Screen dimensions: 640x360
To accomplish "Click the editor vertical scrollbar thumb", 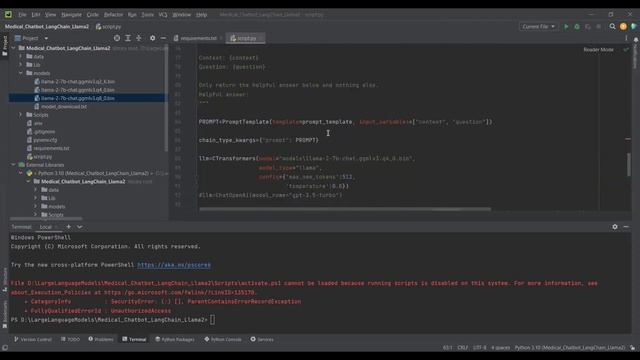I will click(628, 165).
